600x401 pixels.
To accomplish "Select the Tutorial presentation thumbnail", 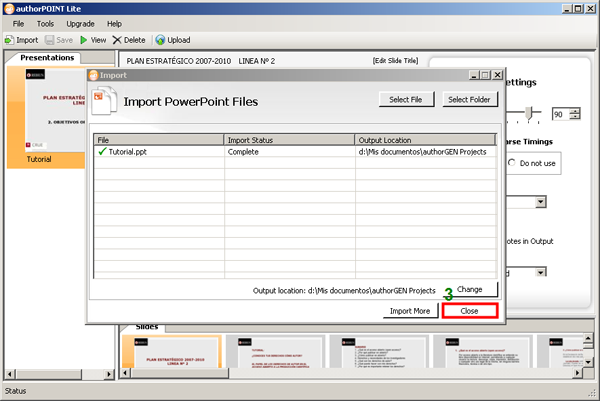I will click(x=46, y=117).
